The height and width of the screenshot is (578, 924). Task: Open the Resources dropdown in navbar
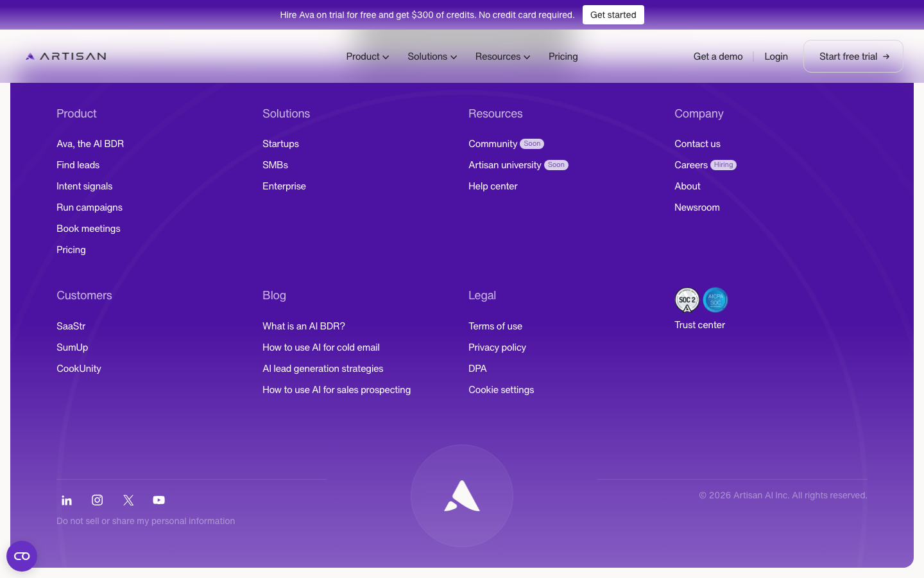[x=503, y=57]
